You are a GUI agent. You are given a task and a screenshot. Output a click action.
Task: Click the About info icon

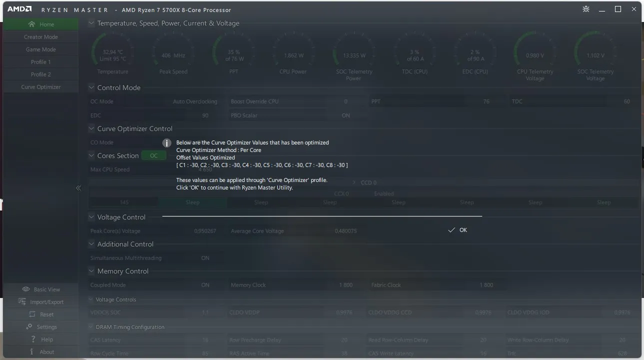click(x=32, y=352)
